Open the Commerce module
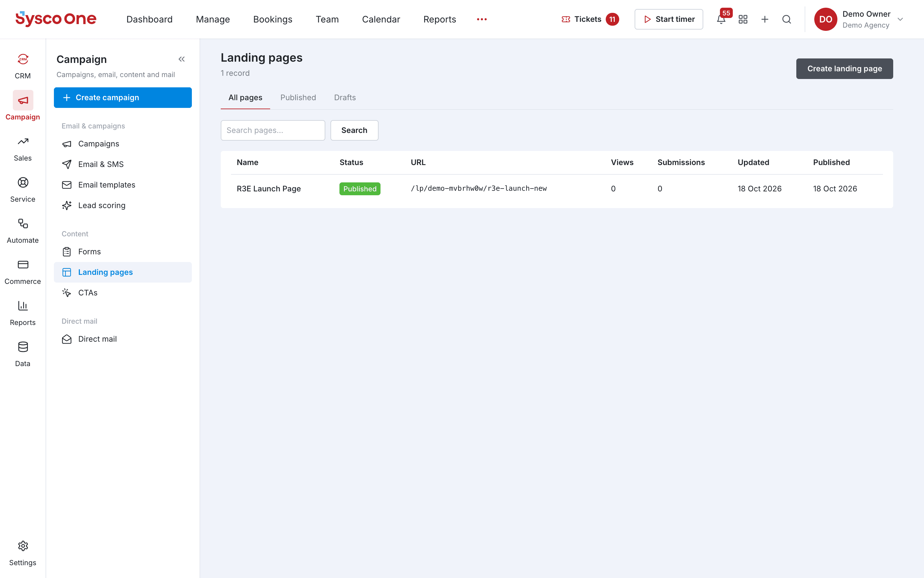The width and height of the screenshot is (924, 578). pyautogui.click(x=22, y=272)
